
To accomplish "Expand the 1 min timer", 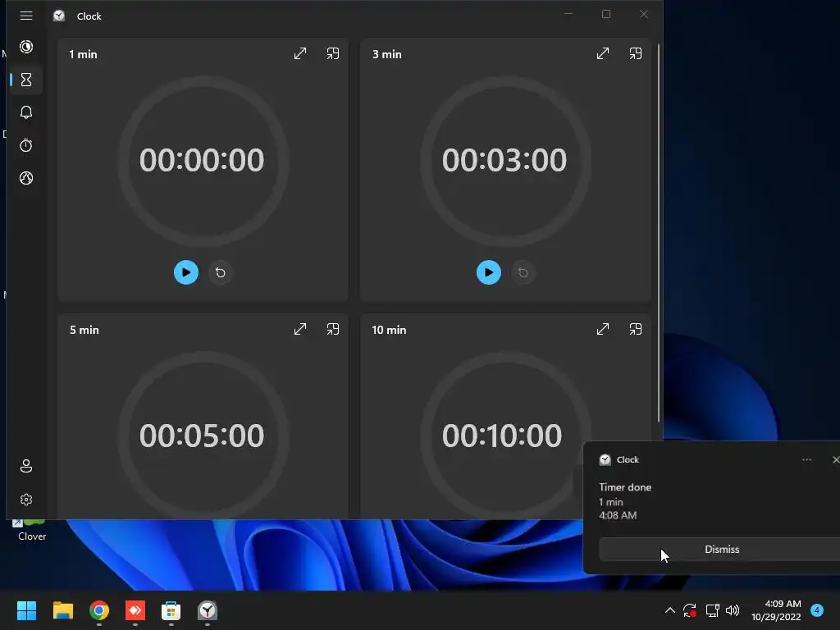I will click(x=300, y=53).
